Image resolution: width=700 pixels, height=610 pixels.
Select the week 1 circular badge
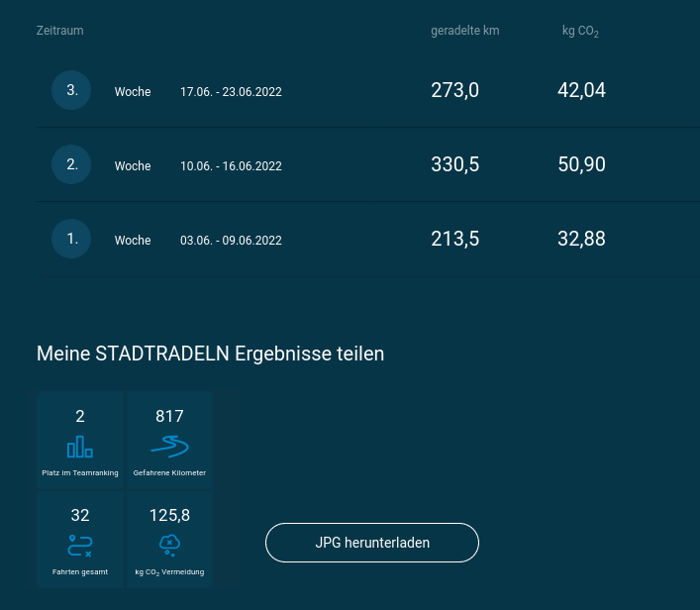point(71,239)
